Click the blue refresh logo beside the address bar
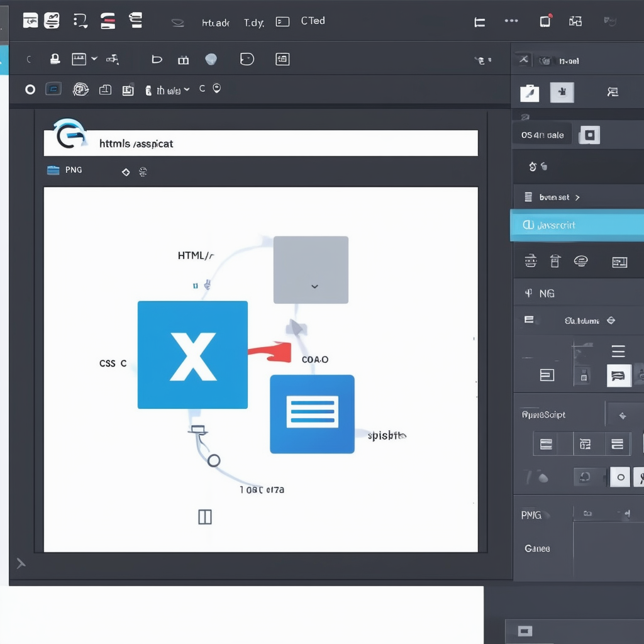Viewport: 644px width, 644px height. [69, 134]
